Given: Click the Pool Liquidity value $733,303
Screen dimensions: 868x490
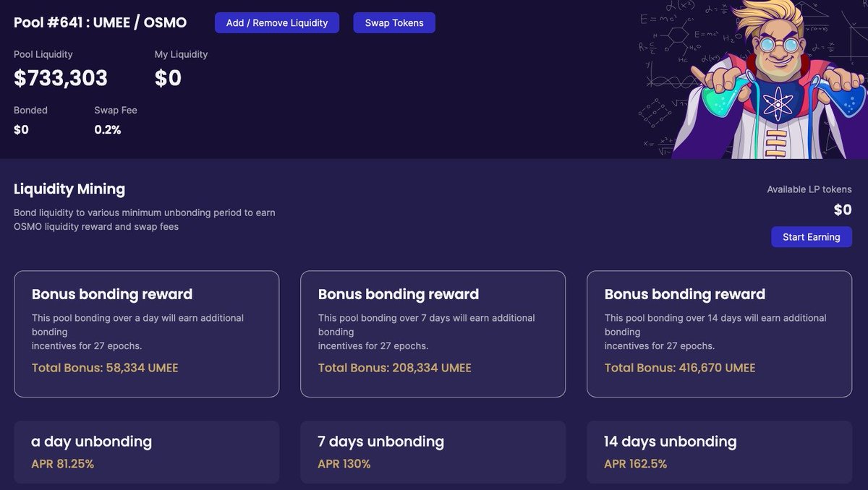Looking at the screenshot, I should pyautogui.click(x=61, y=78).
